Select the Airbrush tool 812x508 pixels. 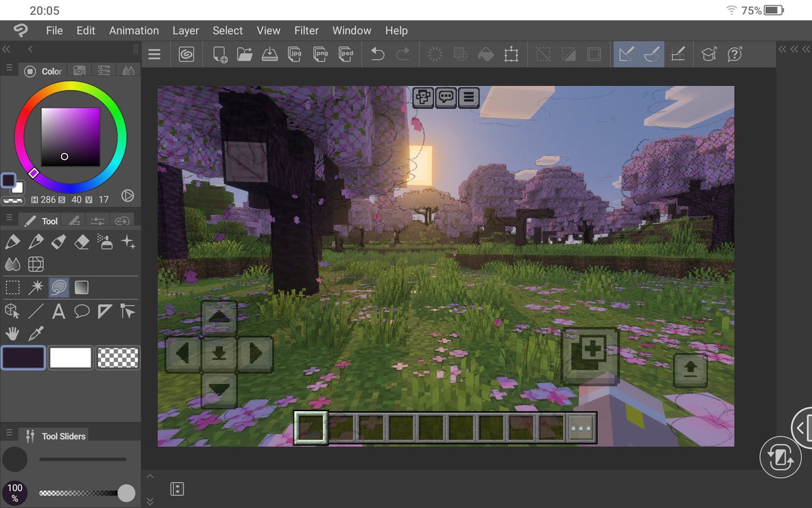[105, 242]
